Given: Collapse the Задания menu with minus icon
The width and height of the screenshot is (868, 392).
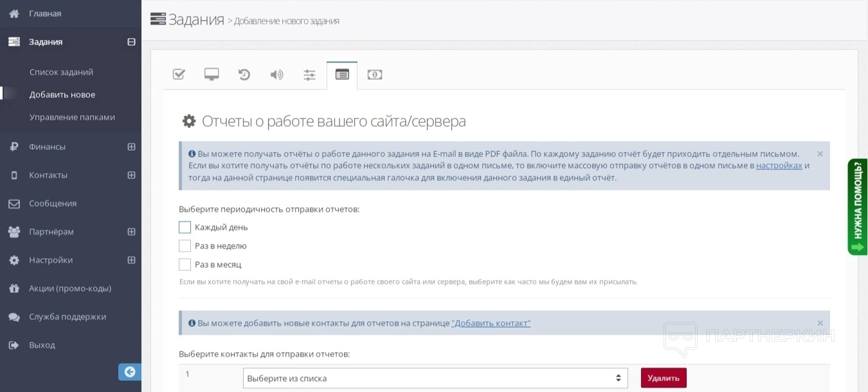Looking at the screenshot, I should point(131,42).
